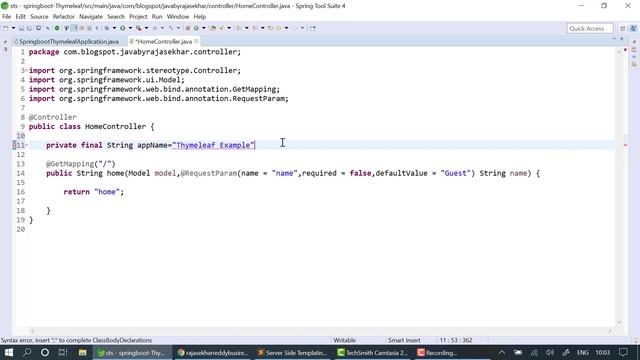
Task: Expand the External Tools dropdown arrow
Action: pyautogui.click(x=146, y=28)
